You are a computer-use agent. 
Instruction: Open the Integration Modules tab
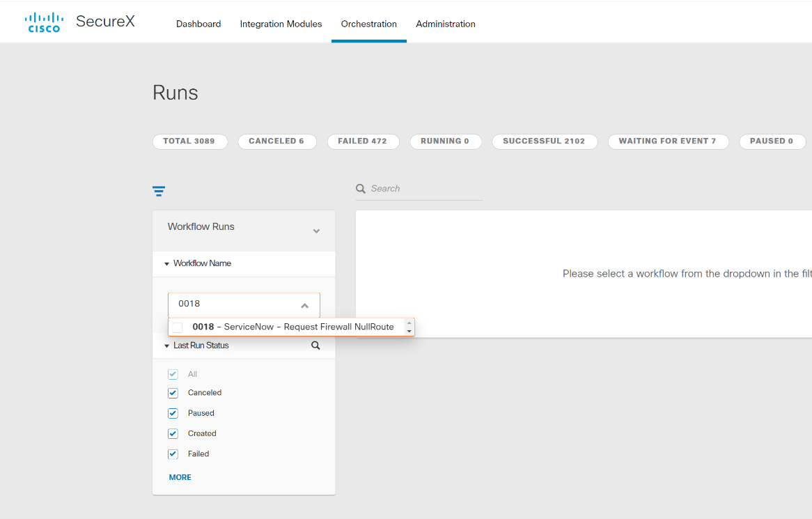coord(281,24)
